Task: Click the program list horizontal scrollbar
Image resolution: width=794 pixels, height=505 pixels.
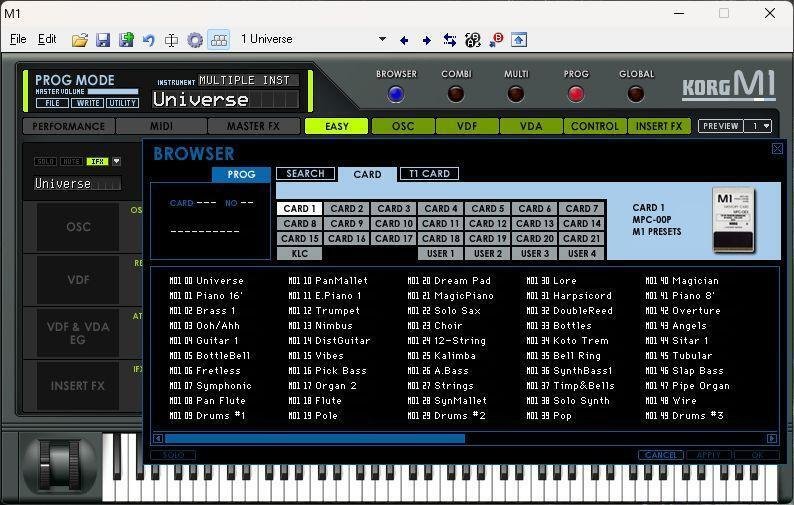Action: click(x=314, y=438)
